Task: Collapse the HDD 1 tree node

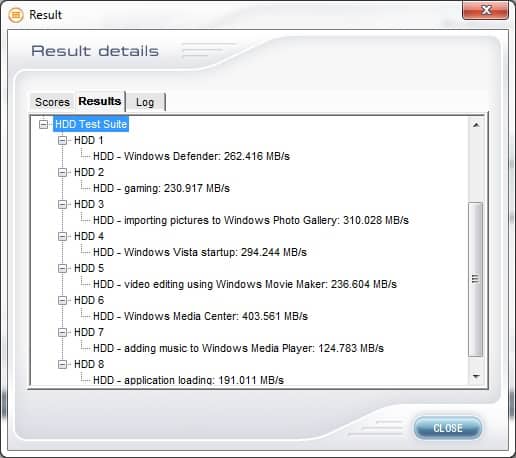Action: point(62,140)
